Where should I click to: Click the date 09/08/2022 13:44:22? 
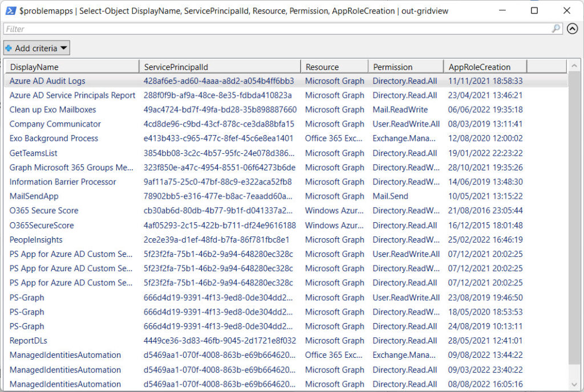(x=485, y=355)
